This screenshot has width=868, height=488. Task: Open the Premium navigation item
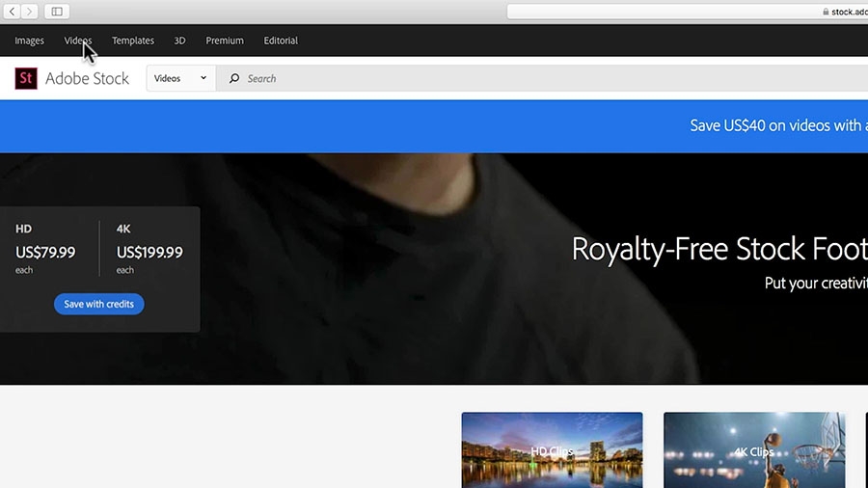tap(225, 41)
